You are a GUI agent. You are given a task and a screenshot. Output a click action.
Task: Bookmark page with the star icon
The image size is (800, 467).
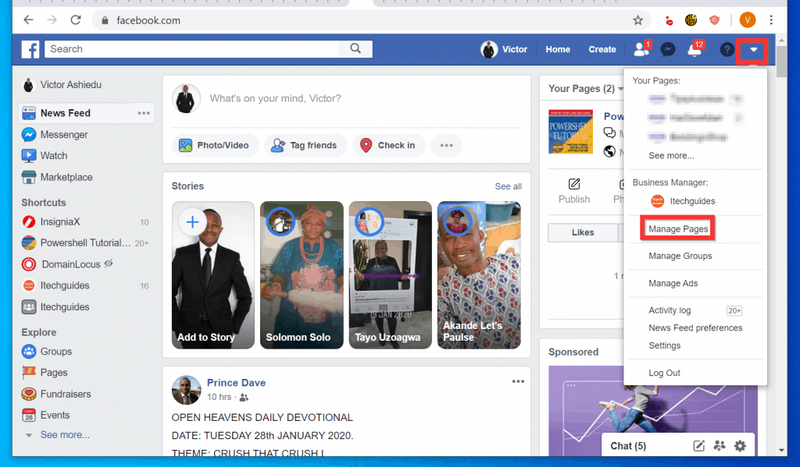pos(638,20)
